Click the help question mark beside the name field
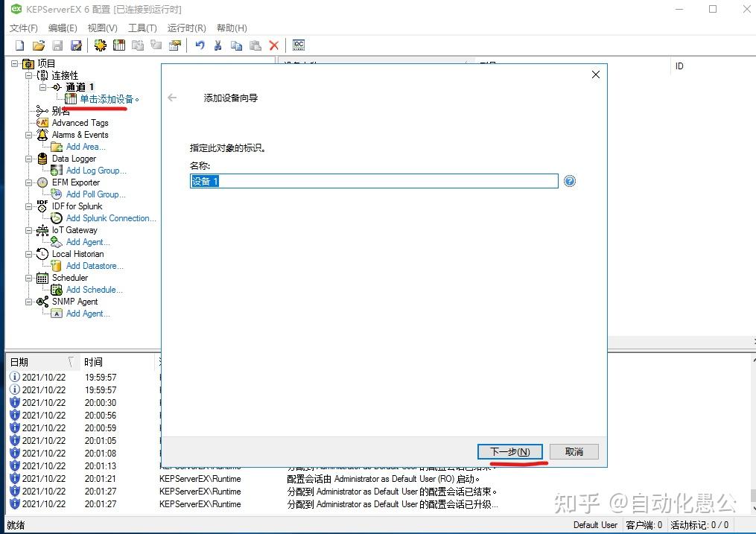 tap(569, 180)
